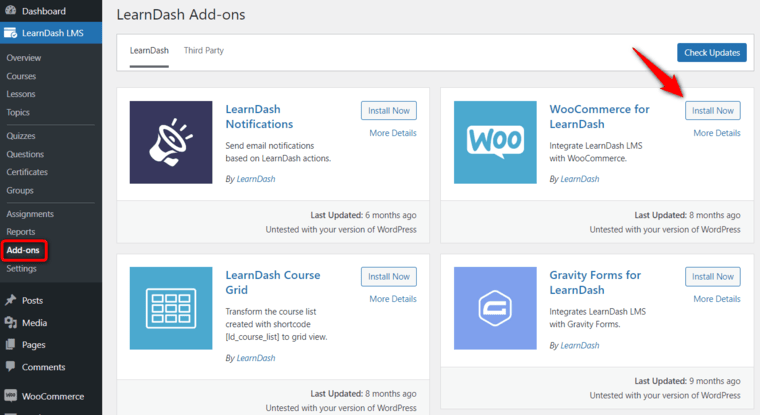Click the Check Updates button
760x415 pixels.
click(x=712, y=53)
